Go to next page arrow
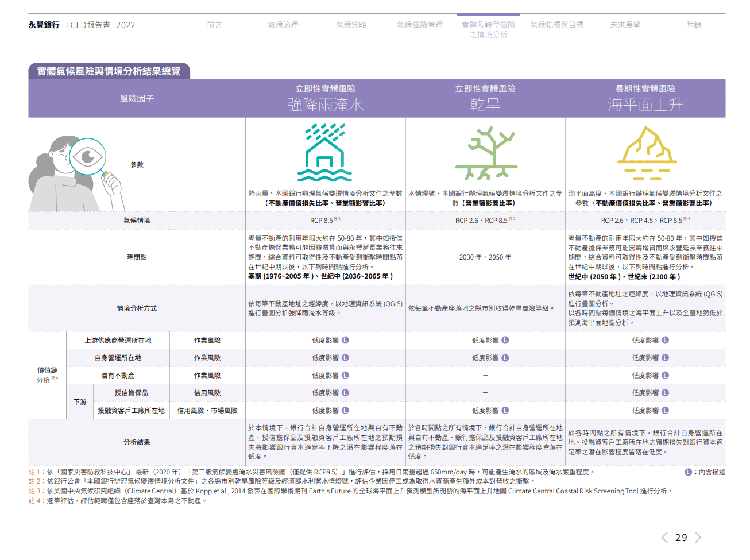Viewport: 750px width, 560px height. pyautogui.click(x=698, y=538)
